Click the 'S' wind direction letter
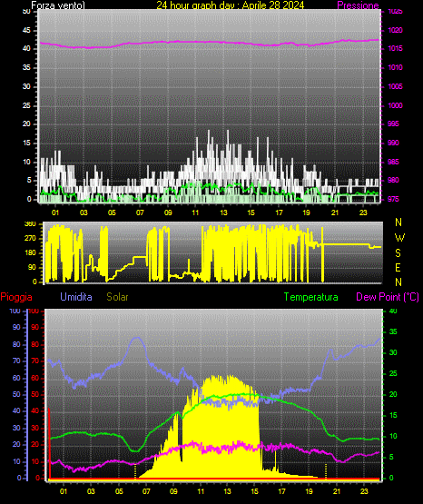 tap(398, 253)
